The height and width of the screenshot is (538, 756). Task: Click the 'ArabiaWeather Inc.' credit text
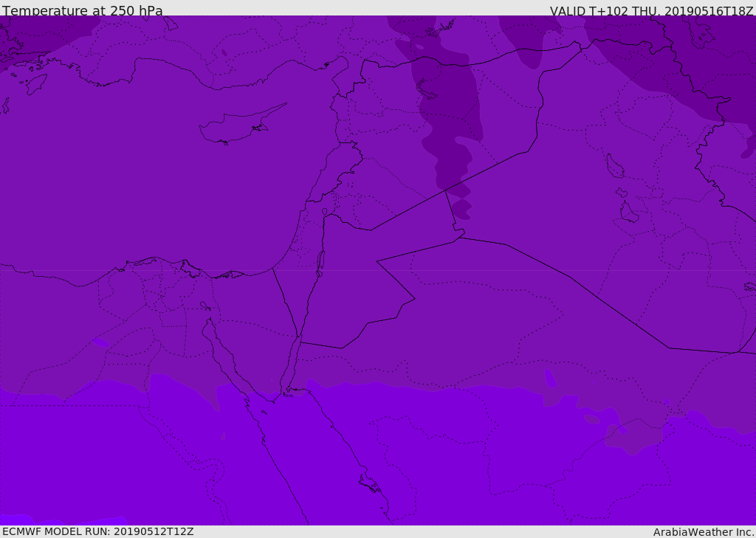click(704, 532)
